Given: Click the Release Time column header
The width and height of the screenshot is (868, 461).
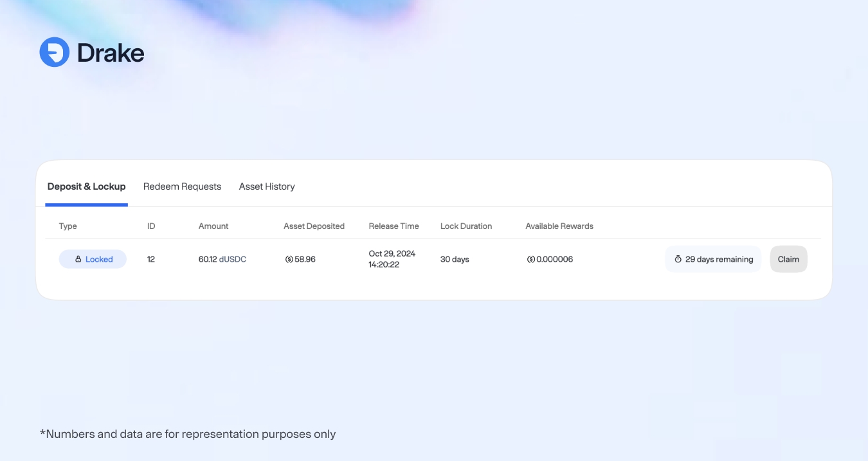Looking at the screenshot, I should click(393, 226).
